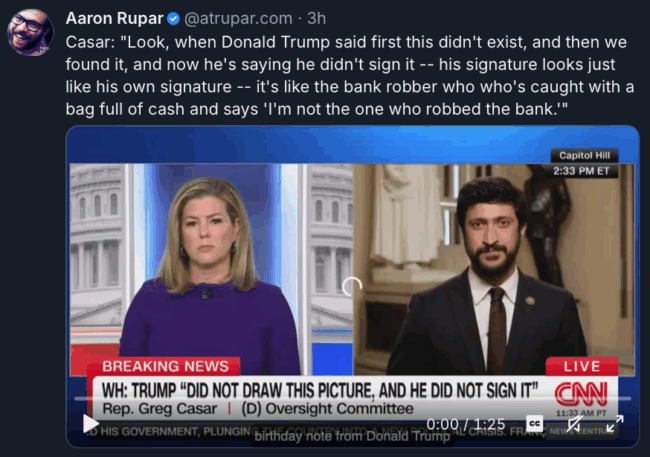The width and height of the screenshot is (650, 457).
Task: Click the red LIVE badge in the video
Action: pos(582,367)
